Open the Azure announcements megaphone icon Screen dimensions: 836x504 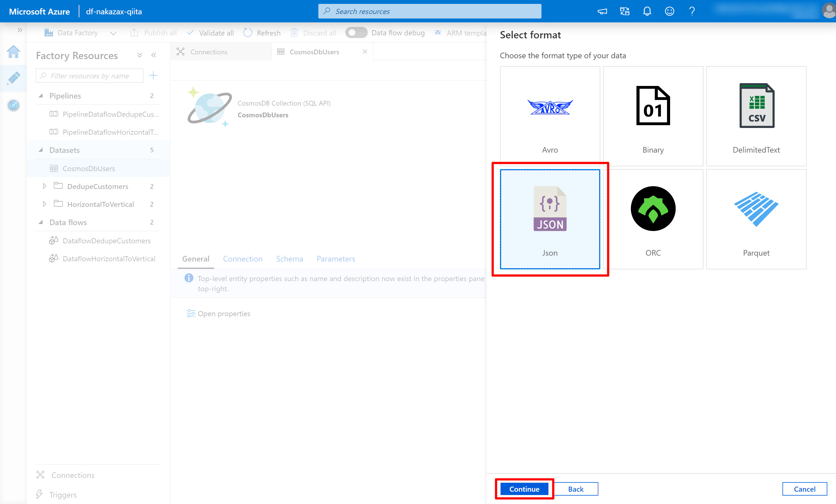click(x=602, y=11)
